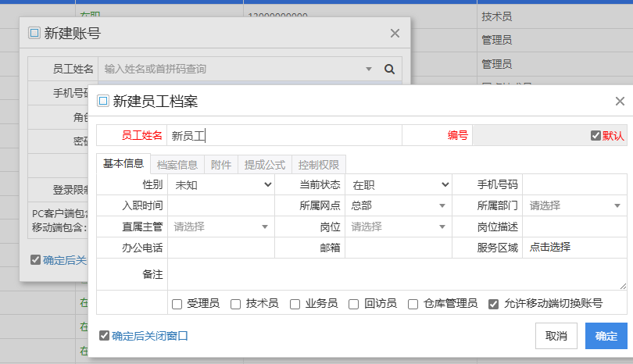Click the 确定 button
Image resolution: width=633 pixels, height=364 pixels.
click(606, 336)
